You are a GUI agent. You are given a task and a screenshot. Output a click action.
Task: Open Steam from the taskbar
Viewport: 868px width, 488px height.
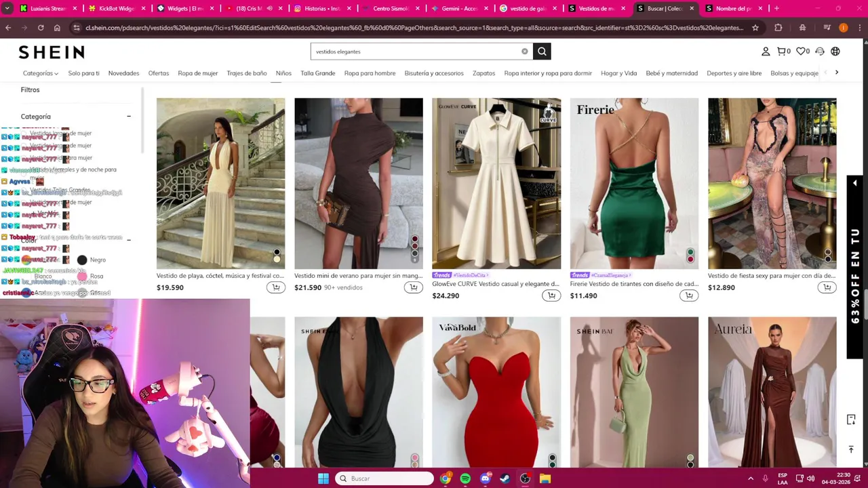click(505, 479)
